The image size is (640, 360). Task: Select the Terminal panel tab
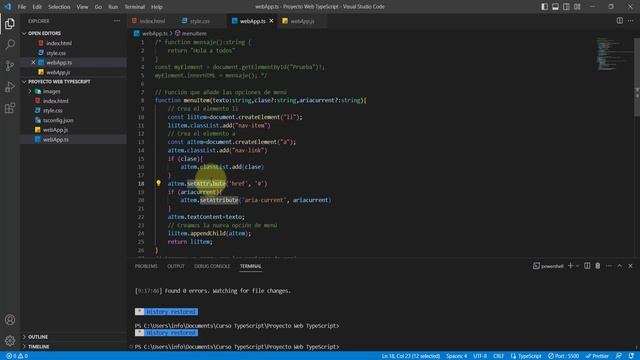click(x=251, y=266)
